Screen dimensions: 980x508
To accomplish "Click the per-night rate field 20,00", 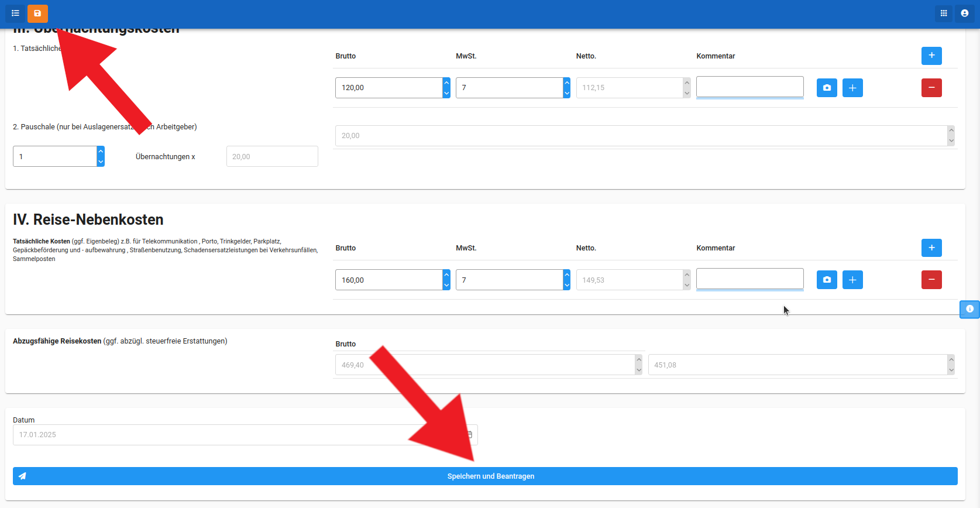I will point(272,156).
